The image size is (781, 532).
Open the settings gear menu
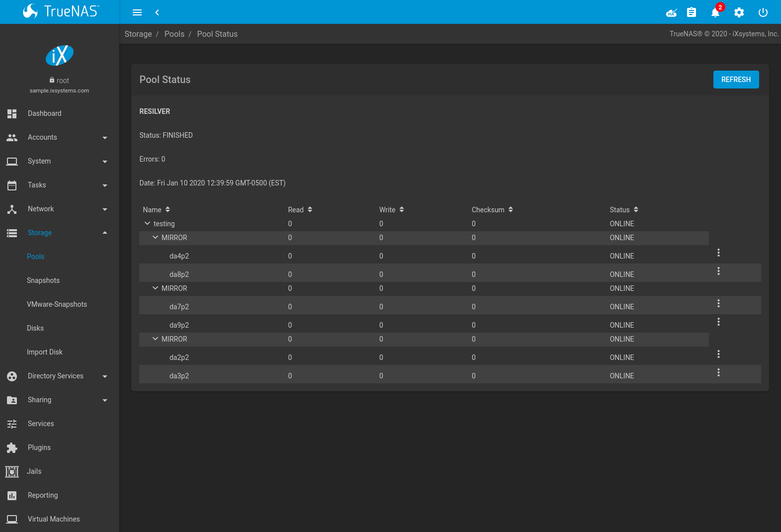click(x=739, y=12)
